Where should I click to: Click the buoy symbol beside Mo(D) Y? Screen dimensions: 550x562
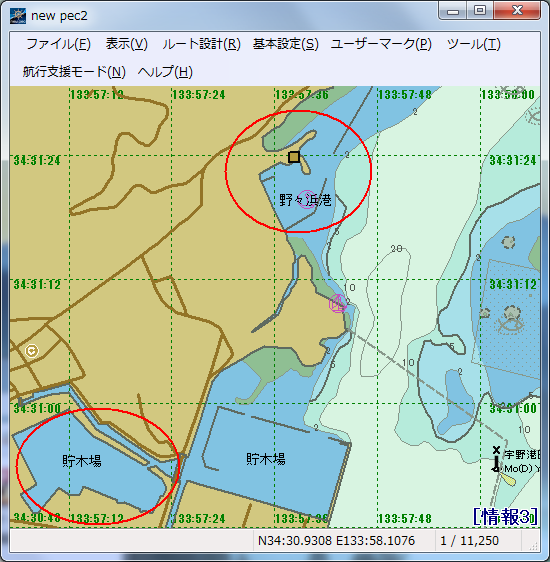496,460
